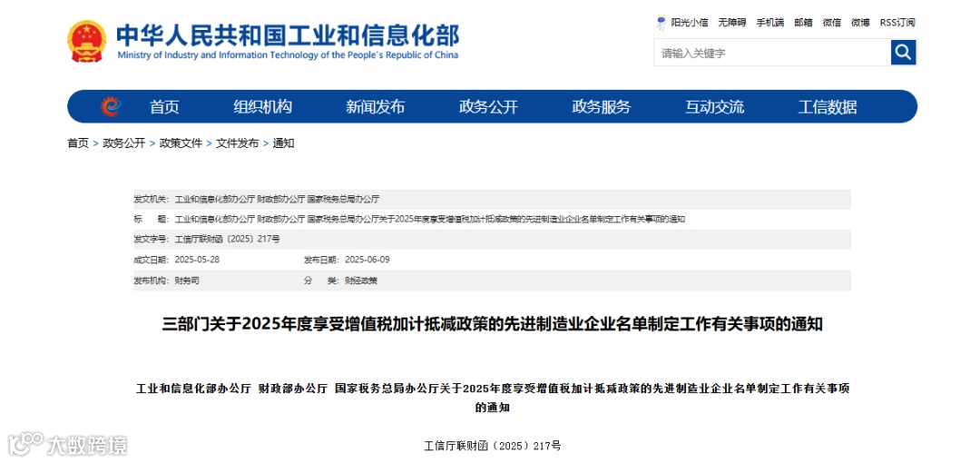
Task: Click the search magnifier button
Action: click(903, 53)
